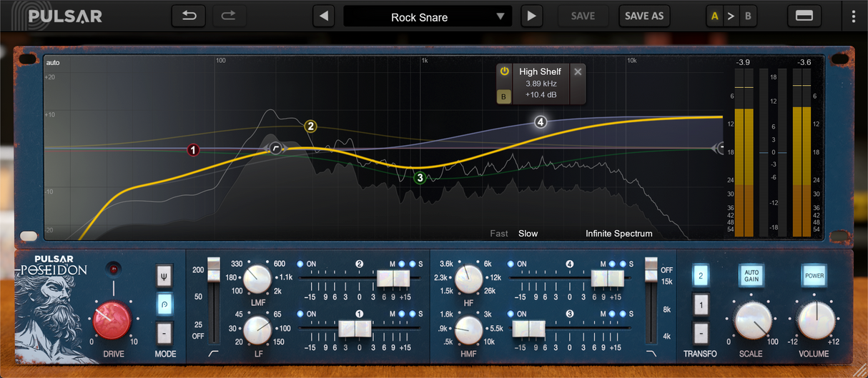
Task: Click the SAVE AS button
Action: [x=643, y=16]
